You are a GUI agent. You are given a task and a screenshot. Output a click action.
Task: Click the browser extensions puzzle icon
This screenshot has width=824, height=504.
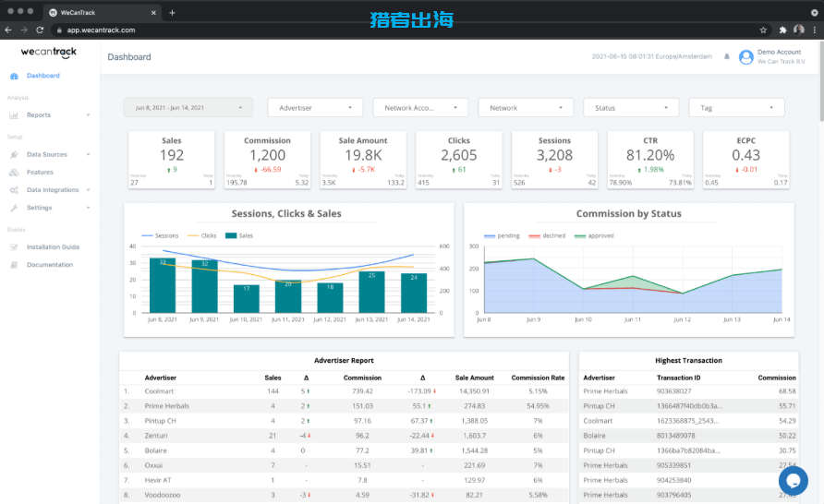782,30
